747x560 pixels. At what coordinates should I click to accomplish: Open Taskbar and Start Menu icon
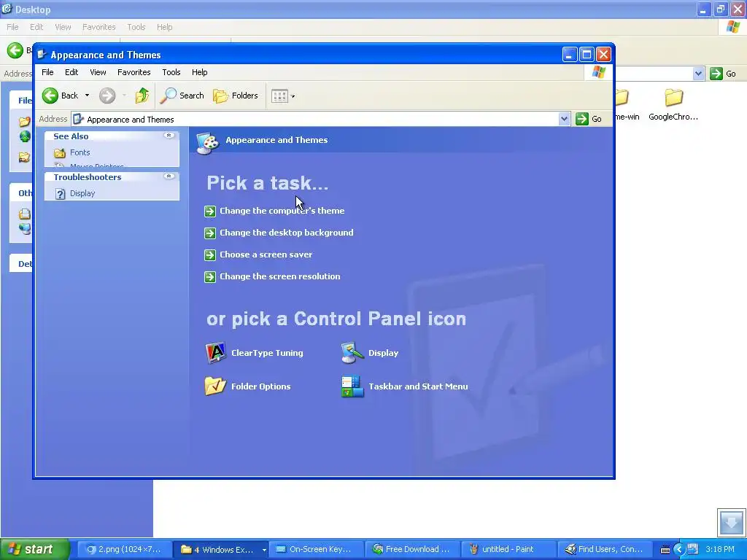coord(352,386)
